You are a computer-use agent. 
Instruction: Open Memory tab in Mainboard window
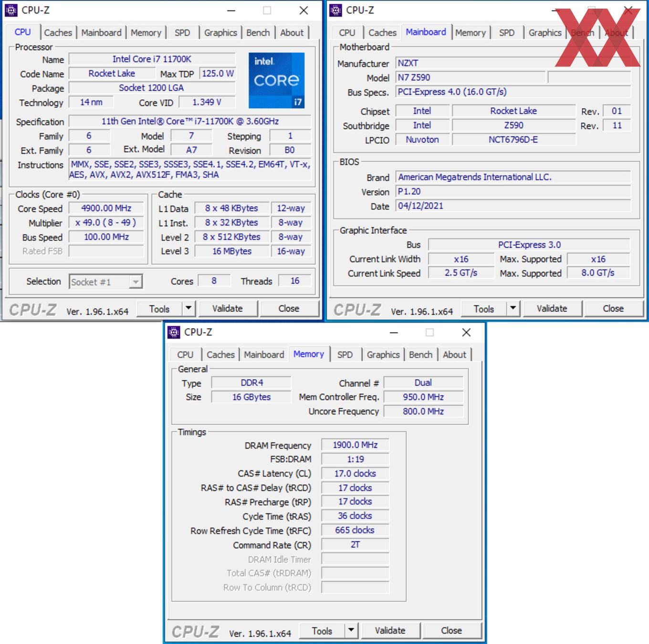click(470, 33)
